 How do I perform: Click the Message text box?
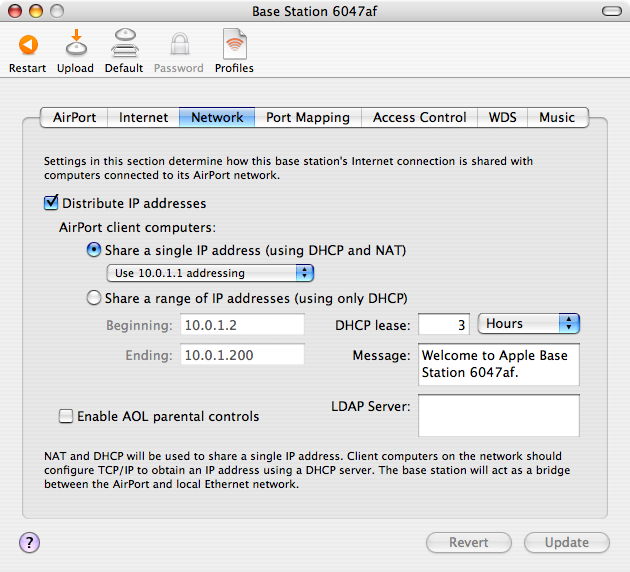[x=499, y=364]
